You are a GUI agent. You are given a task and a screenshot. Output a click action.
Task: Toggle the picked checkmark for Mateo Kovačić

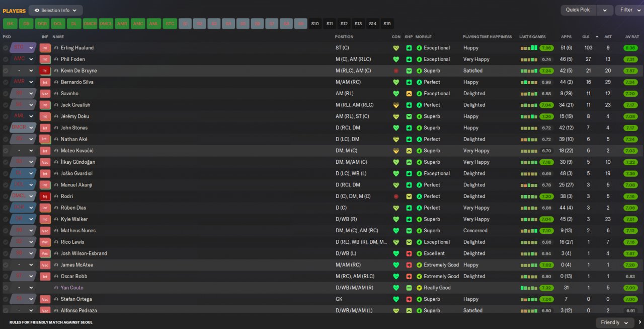6,151
